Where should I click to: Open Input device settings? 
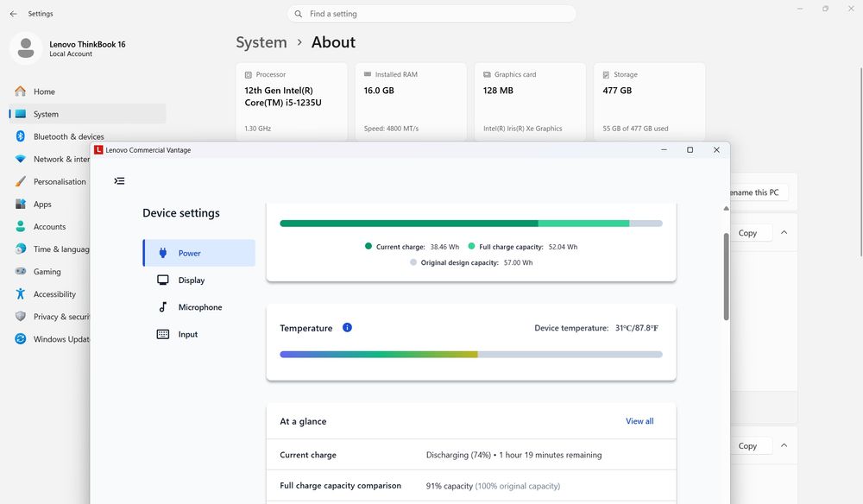point(199,334)
